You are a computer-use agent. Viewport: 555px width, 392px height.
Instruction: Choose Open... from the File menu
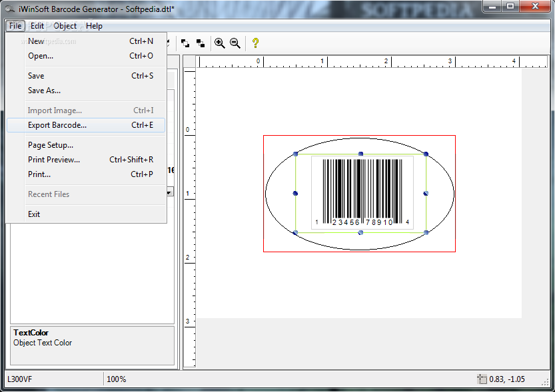(86, 56)
